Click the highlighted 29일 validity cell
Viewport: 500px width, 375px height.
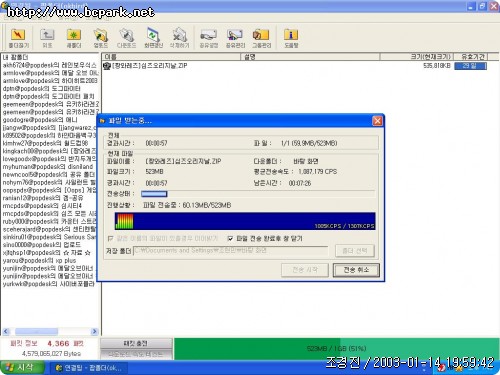tap(470, 66)
